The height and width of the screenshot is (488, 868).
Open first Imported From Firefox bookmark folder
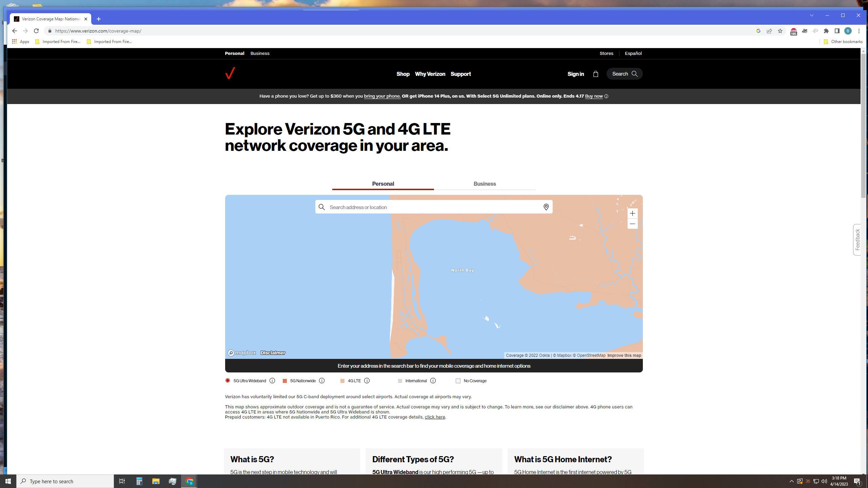click(58, 42)
